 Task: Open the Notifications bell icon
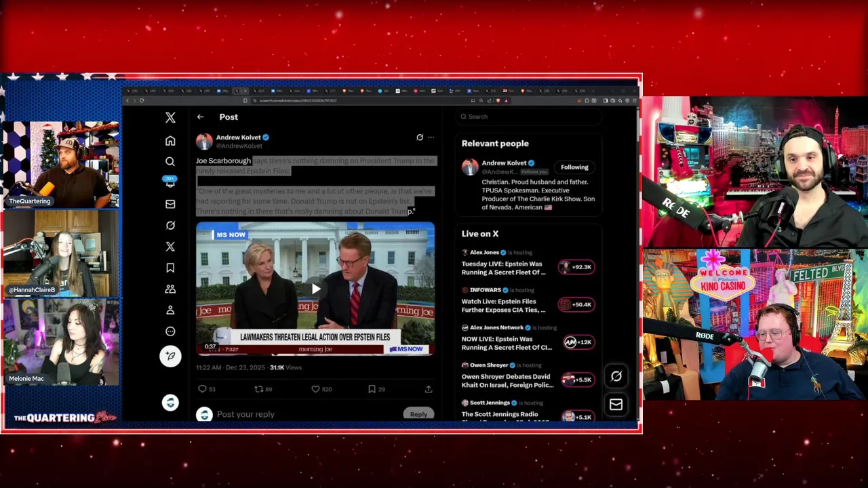(x=170, y=182)
